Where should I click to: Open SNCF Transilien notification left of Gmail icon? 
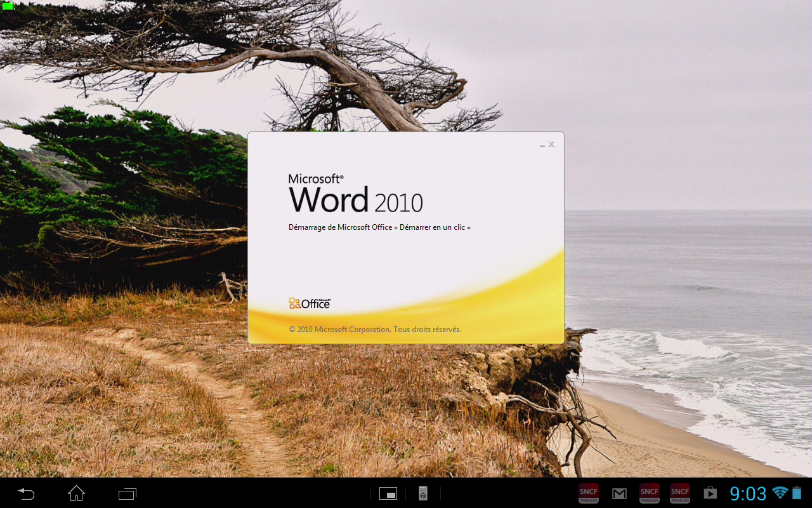pyautogui.click(x=588, y=493)
